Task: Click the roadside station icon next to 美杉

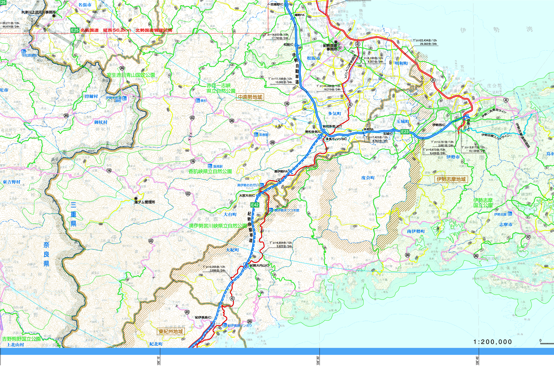Action: [x=198, y=100]
